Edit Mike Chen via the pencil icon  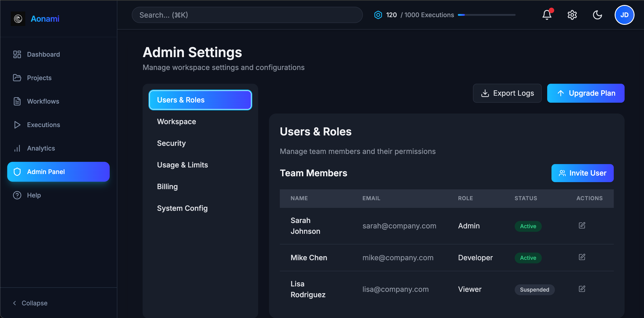pyautogui.click(x=582, y=257)
